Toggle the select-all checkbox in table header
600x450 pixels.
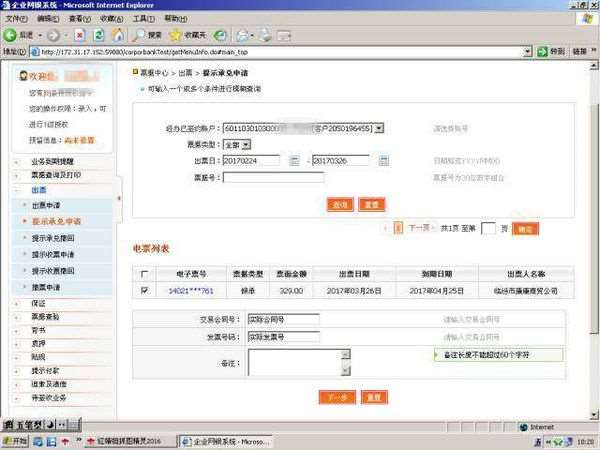(x=145, y=274)
